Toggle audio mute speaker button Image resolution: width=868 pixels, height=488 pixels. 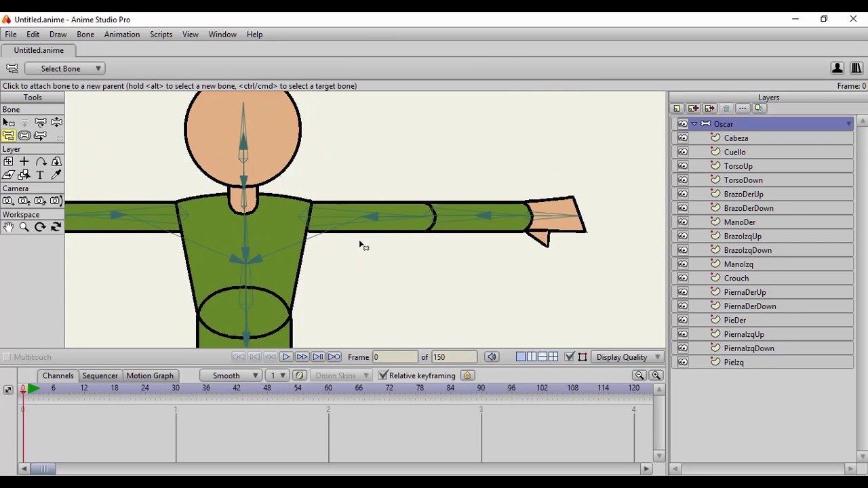point(492,357)
